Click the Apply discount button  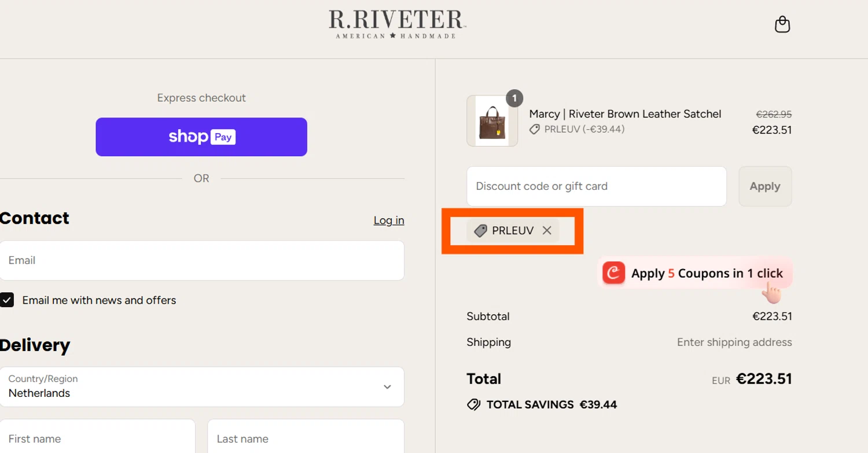click(765, 186)
